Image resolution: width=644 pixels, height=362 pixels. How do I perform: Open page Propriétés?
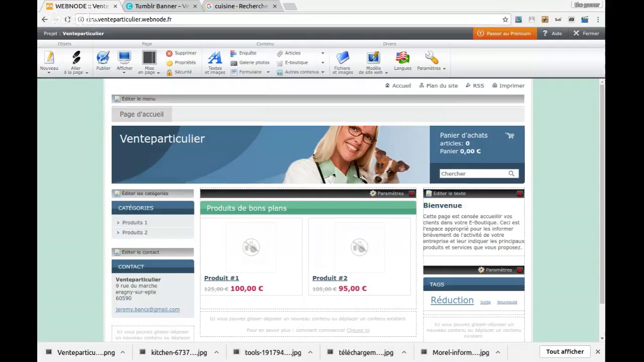click(181, 62)
